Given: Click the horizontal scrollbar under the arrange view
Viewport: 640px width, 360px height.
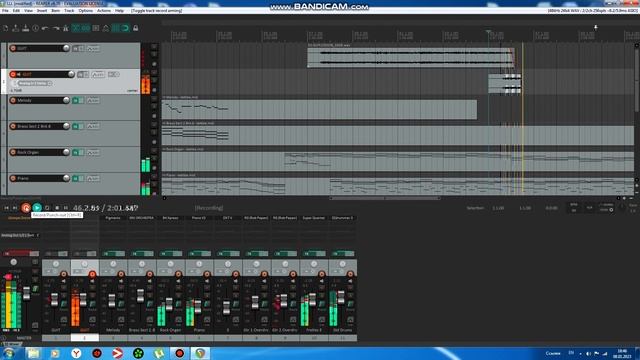Looking at the screenshot, I should [x=385, y=198].
